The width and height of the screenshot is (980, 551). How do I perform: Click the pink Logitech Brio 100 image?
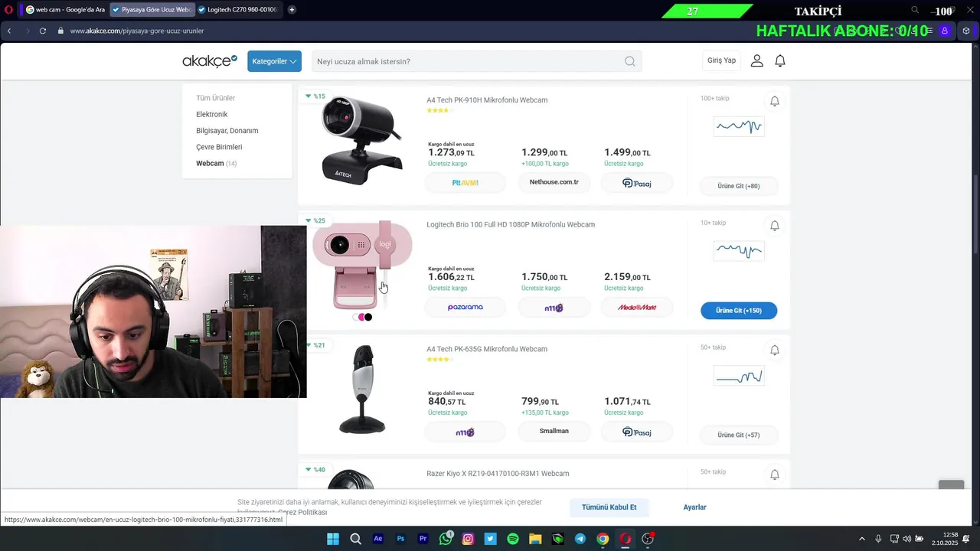coord(362,265)
